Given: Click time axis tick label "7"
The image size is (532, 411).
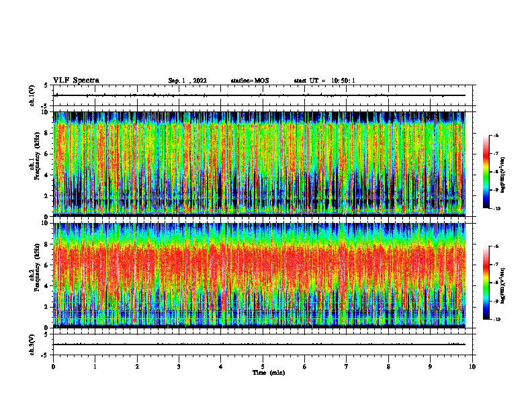Looking at the screenshot, I should point(347,367).
